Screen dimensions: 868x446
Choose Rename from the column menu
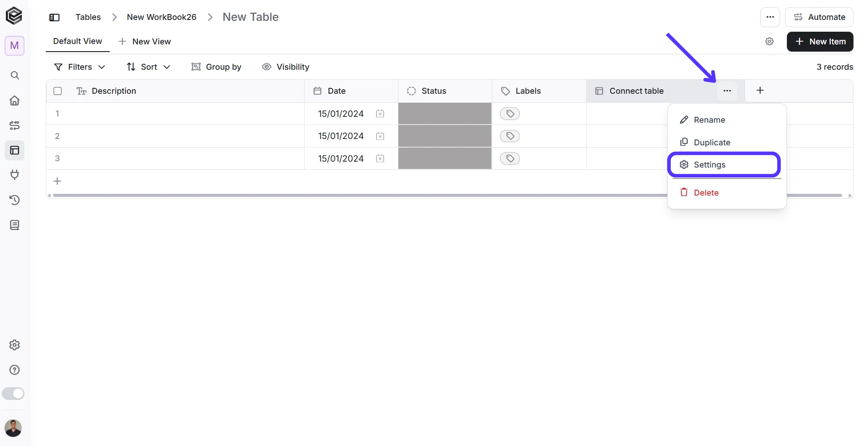(x=727, y=120)
